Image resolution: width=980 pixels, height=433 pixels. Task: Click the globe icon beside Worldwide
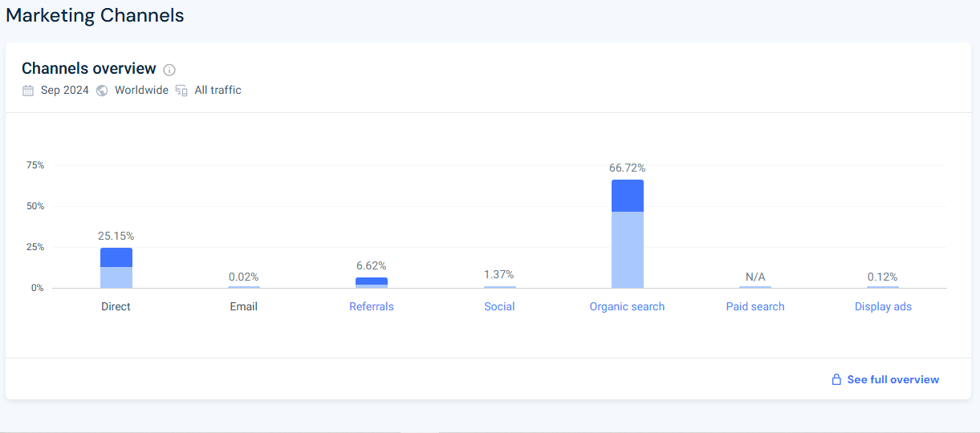pos(102,90)
